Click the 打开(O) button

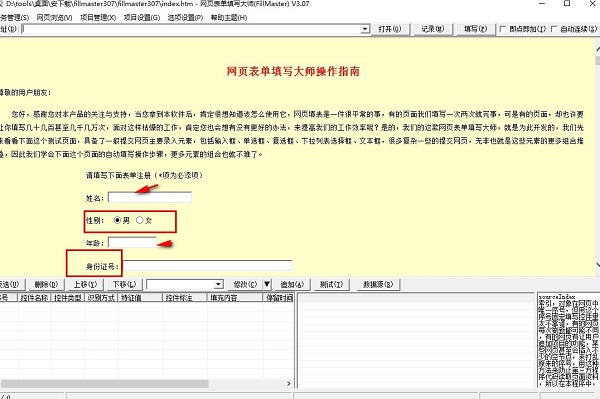pyautogui.click(x=390, y=29)
